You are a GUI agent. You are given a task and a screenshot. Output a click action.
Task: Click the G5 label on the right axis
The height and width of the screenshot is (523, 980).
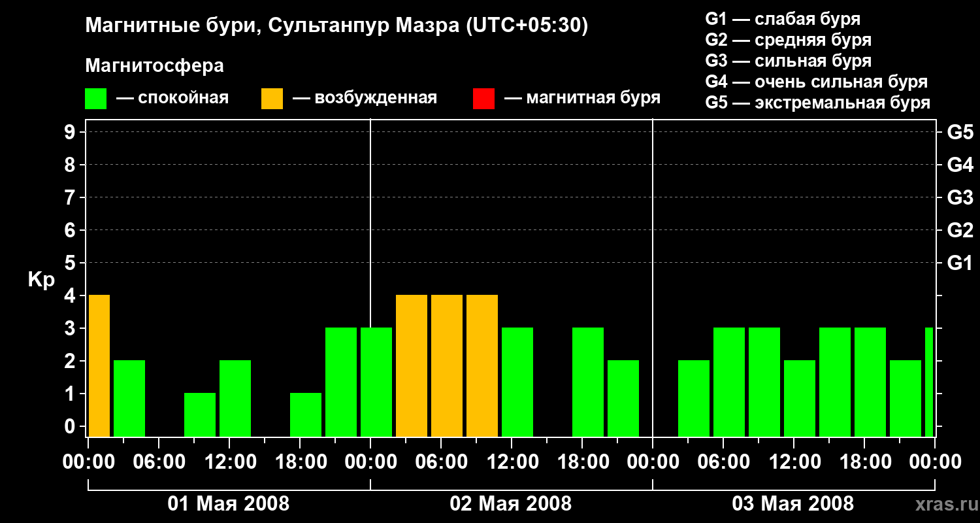pyautogui.click(x=960, y=132)
